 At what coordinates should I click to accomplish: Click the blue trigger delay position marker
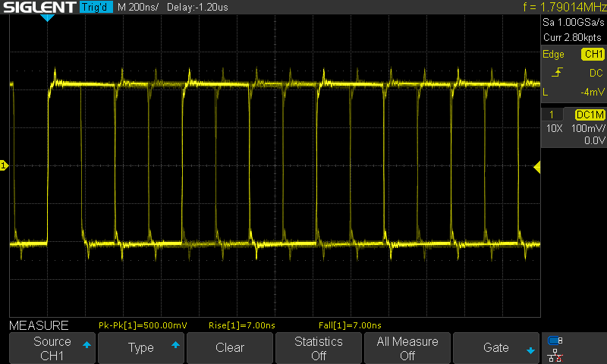[x=47, y=17]
